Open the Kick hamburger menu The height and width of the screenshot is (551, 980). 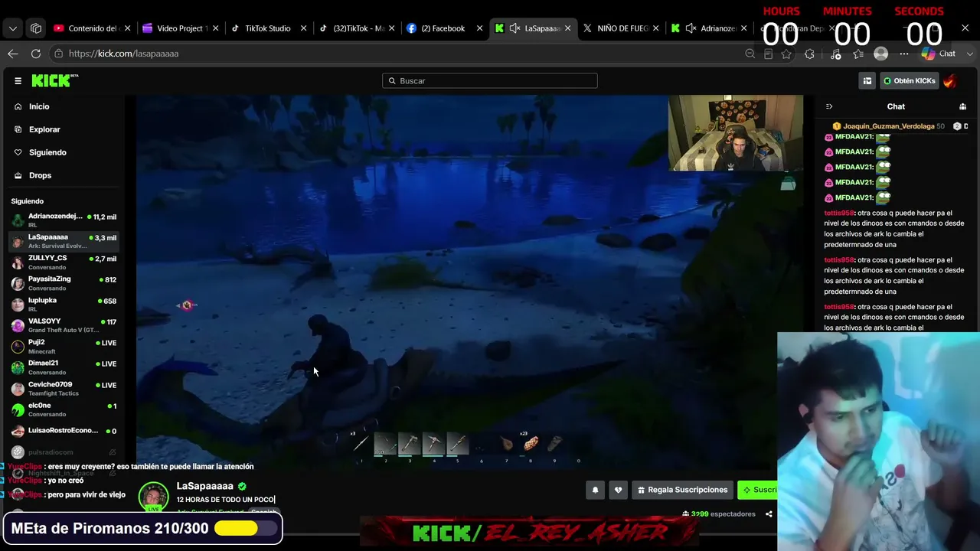point(18,80)
